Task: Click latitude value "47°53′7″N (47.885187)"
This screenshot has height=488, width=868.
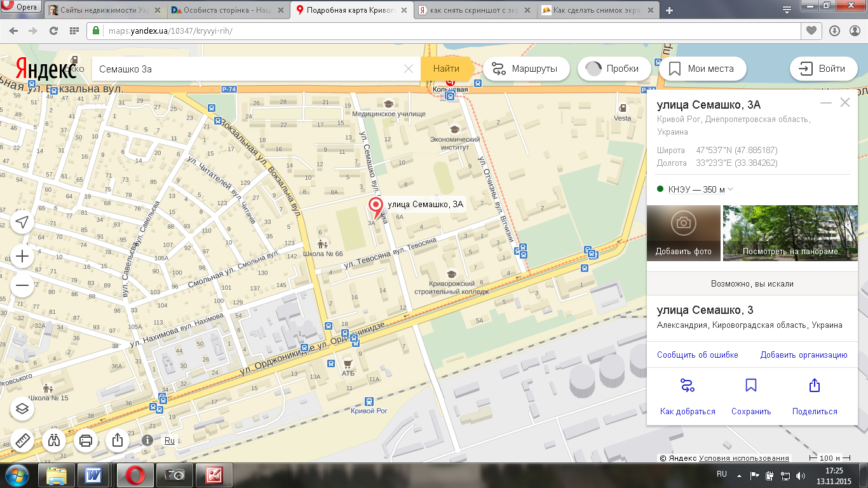Action: tap(736, 151)
